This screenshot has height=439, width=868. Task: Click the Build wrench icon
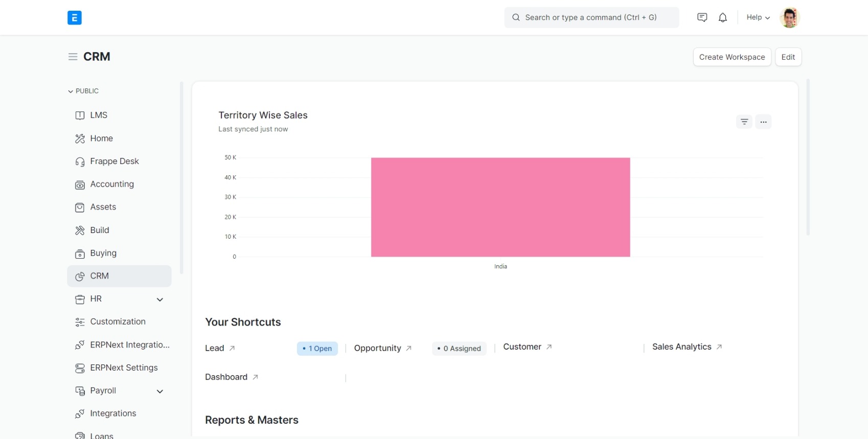point(80,230)
